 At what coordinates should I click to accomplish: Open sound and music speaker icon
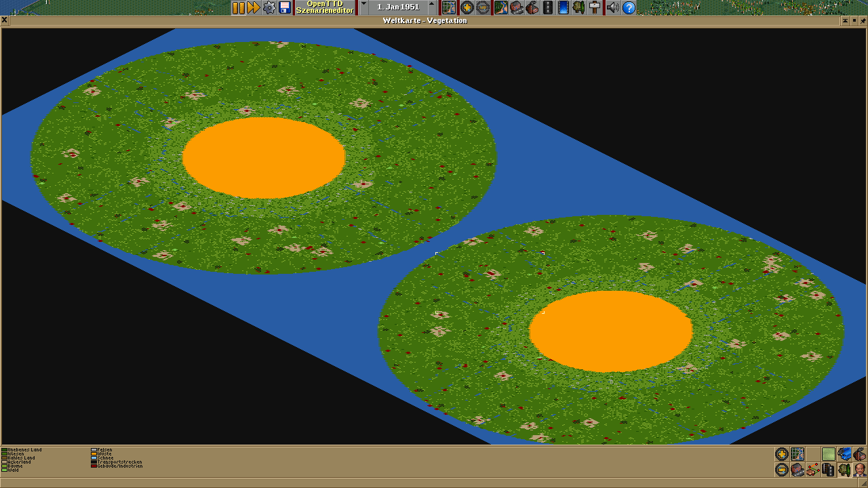click(x=612, y=7)
